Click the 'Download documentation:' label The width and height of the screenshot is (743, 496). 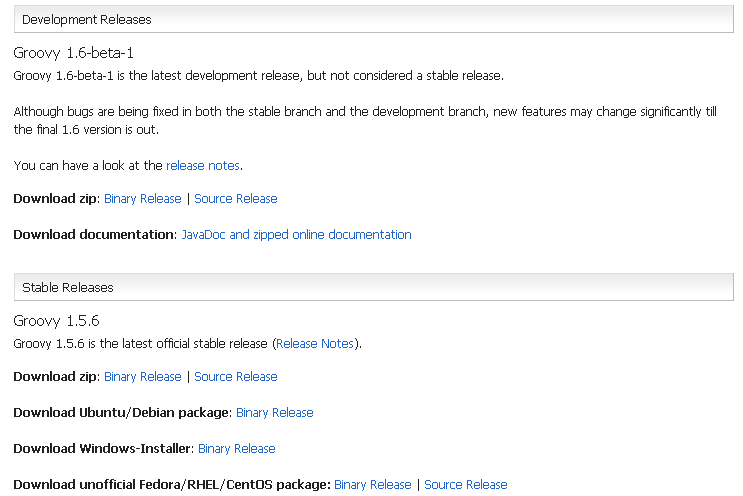(95, 234)
